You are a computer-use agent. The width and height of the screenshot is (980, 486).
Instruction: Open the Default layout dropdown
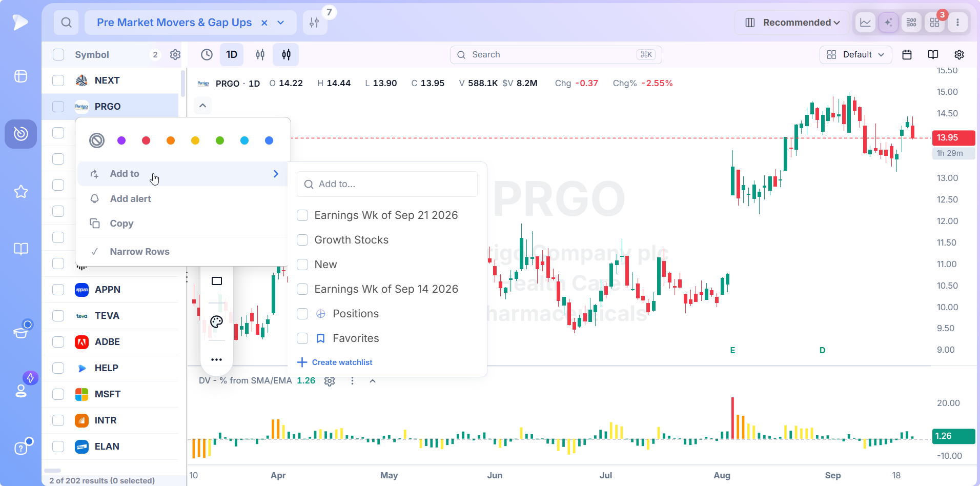(x=856, y=55)
